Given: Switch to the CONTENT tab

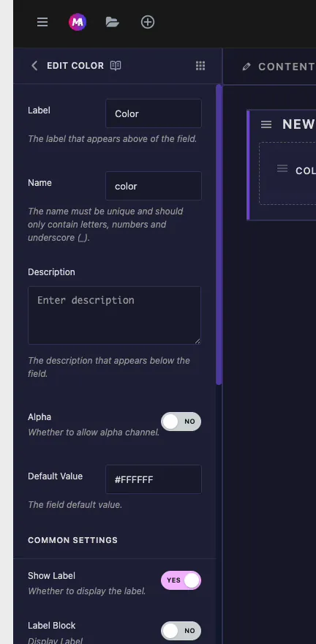Looking at the screenshot, I should pyautogui.click(x=286, y=67).
